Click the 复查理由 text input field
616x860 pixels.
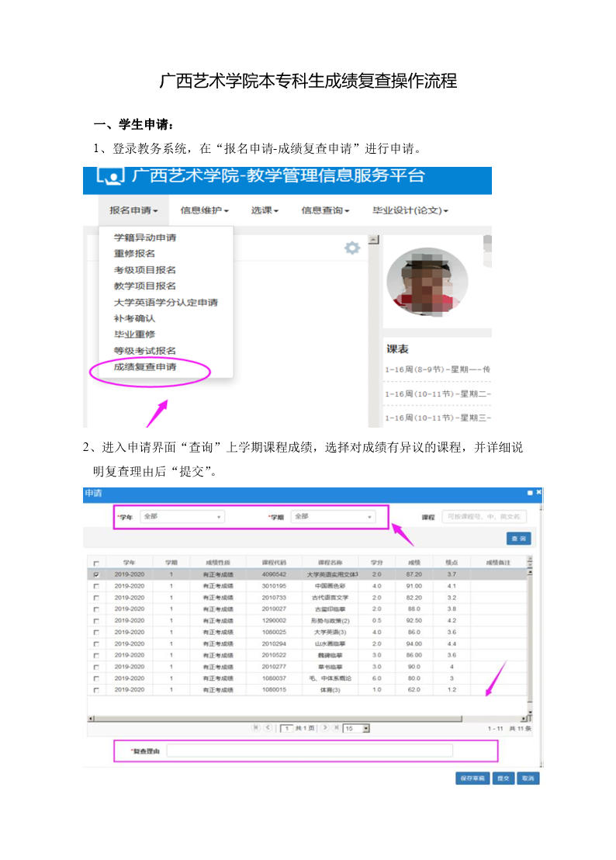[x=310, y=751]
